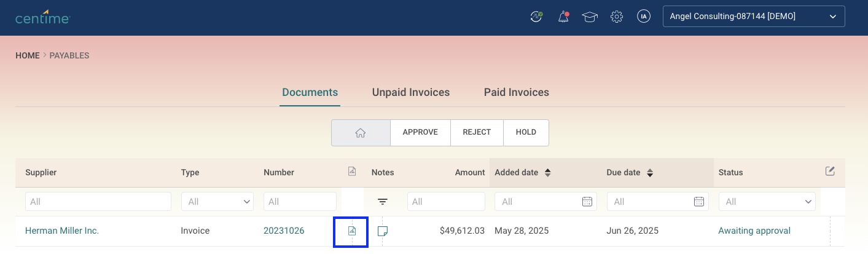Image resolution: width=868 pixels, height=254 pixels.
Task: Switch to the Paid Invoices tab
Action: 517,92
